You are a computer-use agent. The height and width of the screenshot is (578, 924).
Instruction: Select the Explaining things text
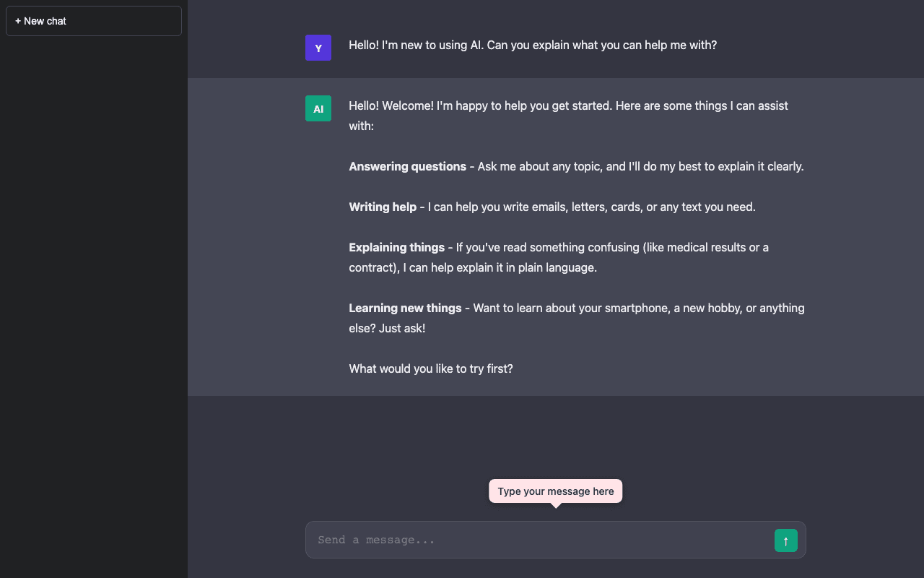[396, 247]
